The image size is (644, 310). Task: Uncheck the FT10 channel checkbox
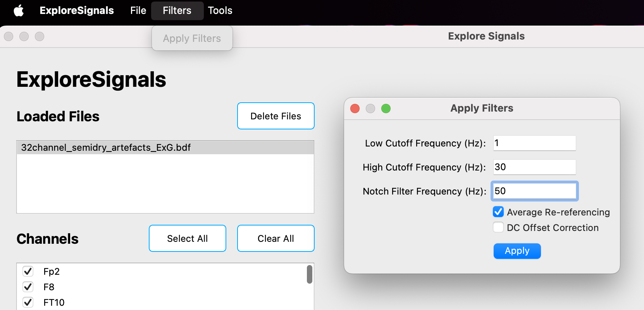tap(28, 302)
